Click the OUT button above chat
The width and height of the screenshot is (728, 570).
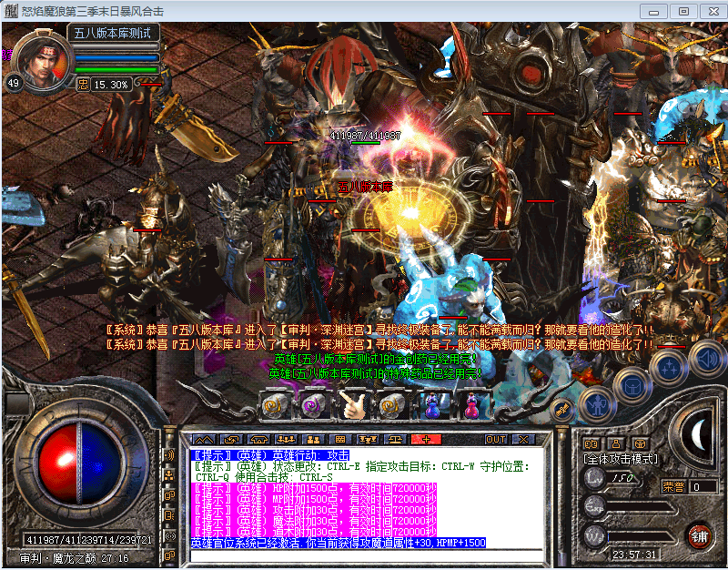(x=495, y=439)
